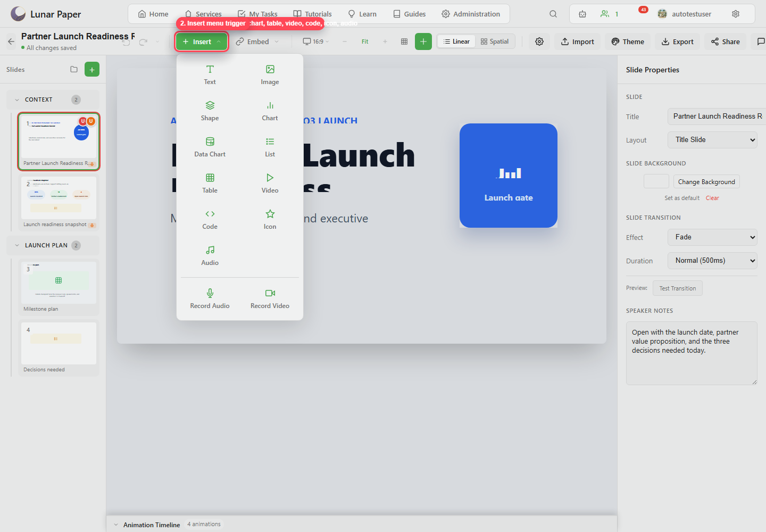Open the Guides menu item
The height and width of the screenshot is (532, 766).
point(410,14)
